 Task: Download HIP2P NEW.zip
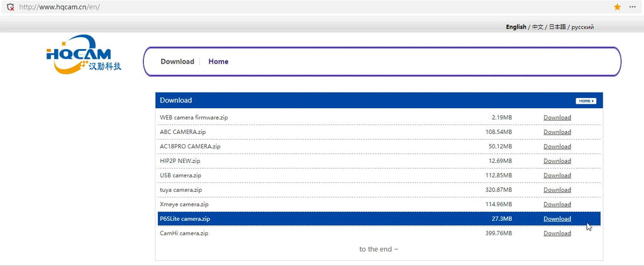point(557,161)
